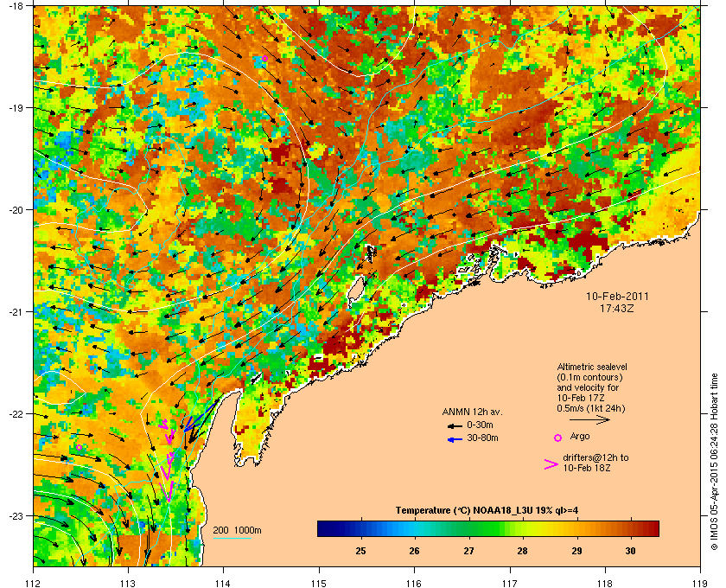This screenshot has height=588, width=726.
Task: Click the vertical IMOS copyright timestamp text
Action: pyautogui.click(x=715, y=462)
